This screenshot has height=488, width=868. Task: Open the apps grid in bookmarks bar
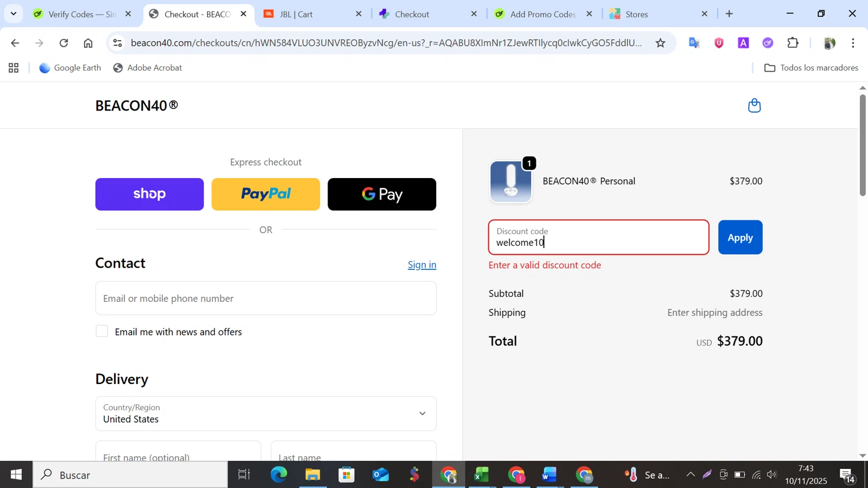point(14,68)
